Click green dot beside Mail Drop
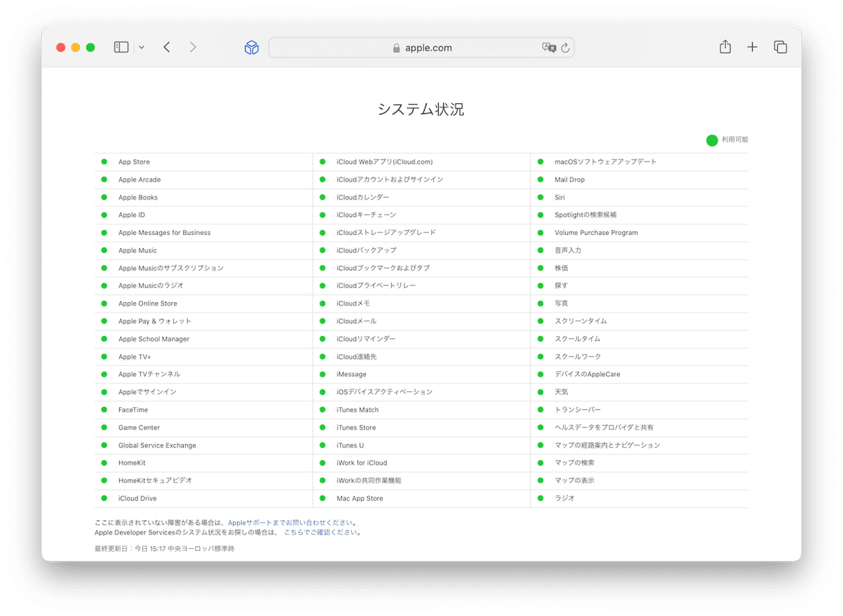The image size is (843, 616). click(541, 179)
